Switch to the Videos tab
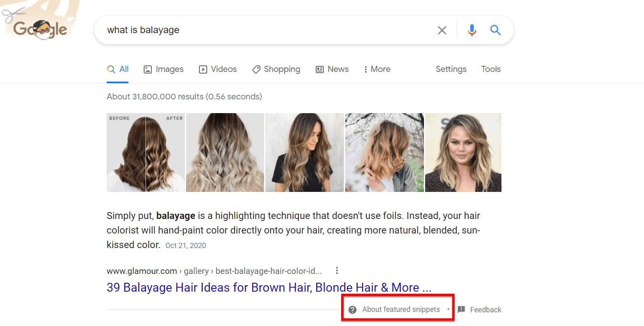Screen dimensions: 644x326 pyautogui.click(x=218, y=69)
